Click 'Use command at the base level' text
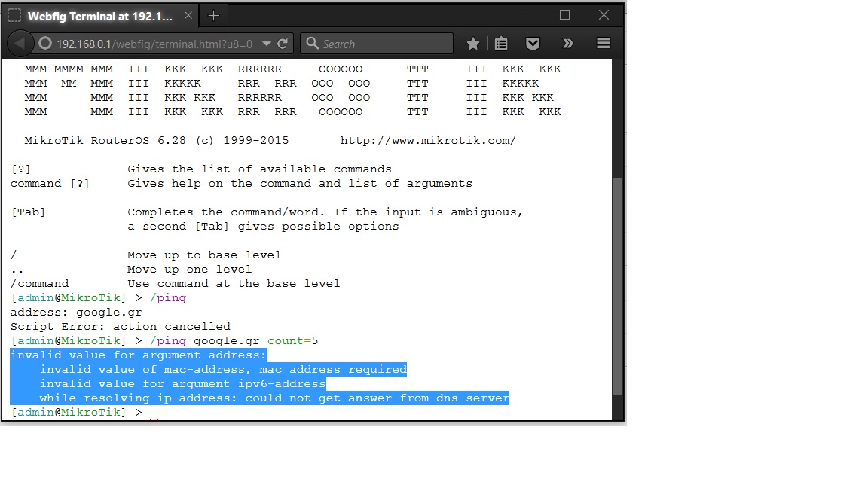The height and width of the screenshot is (488, 868). pos(234,284)
